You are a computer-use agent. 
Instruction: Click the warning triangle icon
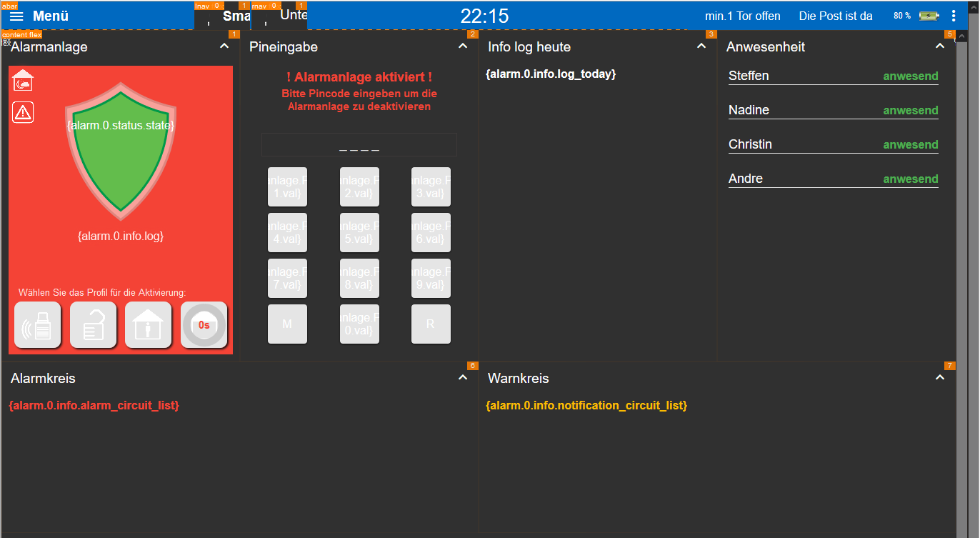point(23,112)
